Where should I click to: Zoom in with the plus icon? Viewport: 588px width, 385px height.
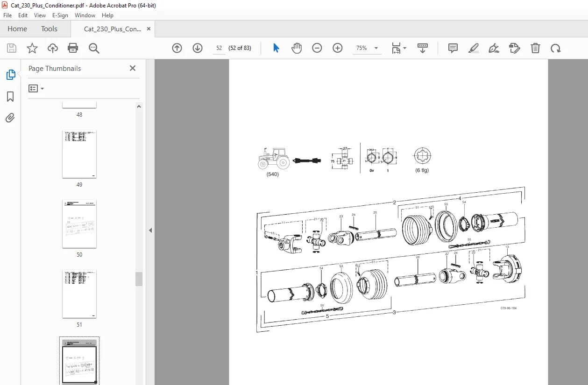(x=338, y=48)
